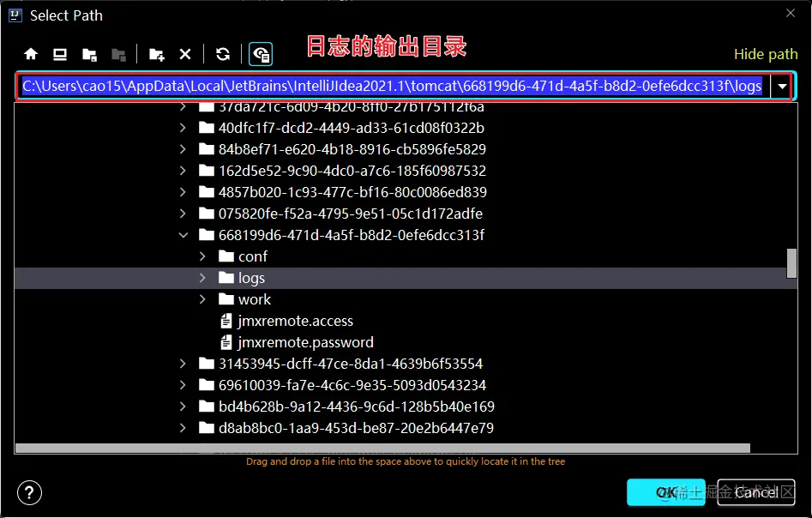The image size is (812, 518).
Task: Click the vertical scrollbar thumb
Action: point(791,263)
